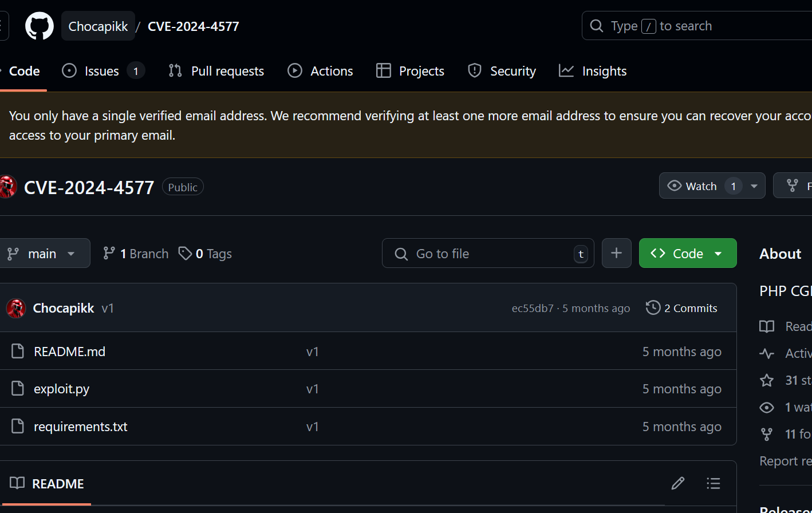Click the Chocapikk commit author avatar
812x513 pixels.
tap(16, 308)
